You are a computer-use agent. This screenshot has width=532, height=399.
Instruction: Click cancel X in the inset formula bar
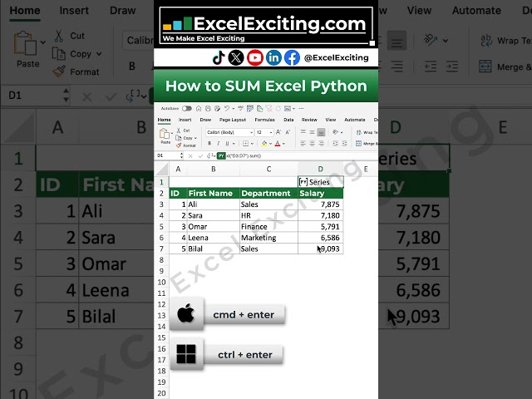(x=190, y=156)
